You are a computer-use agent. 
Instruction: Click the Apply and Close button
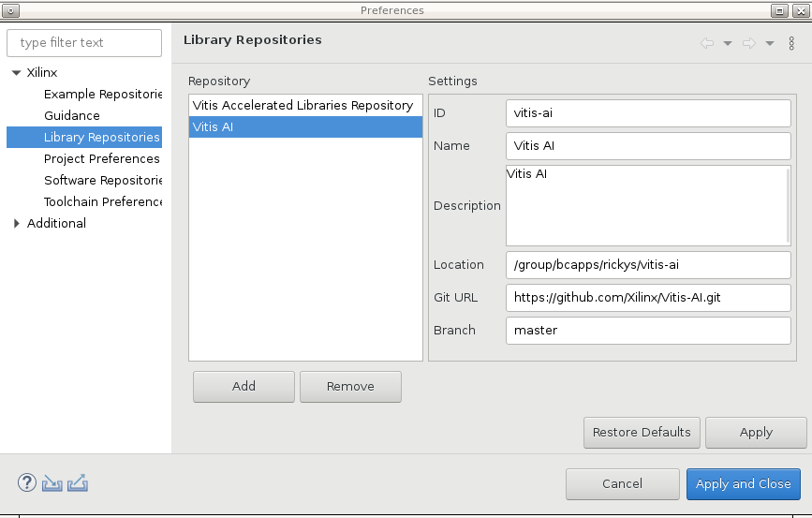coord(743,484)
